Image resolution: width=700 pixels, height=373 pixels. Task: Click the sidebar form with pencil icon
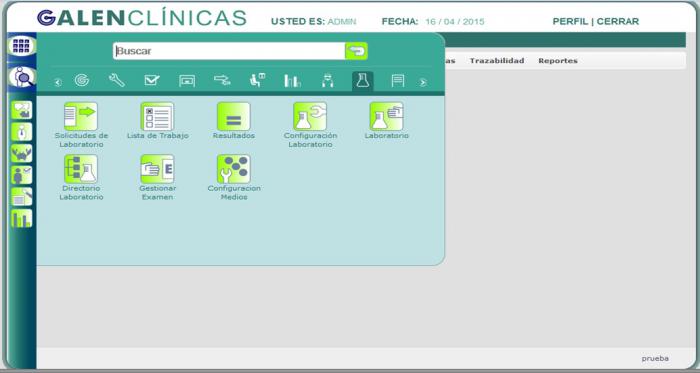21,196
